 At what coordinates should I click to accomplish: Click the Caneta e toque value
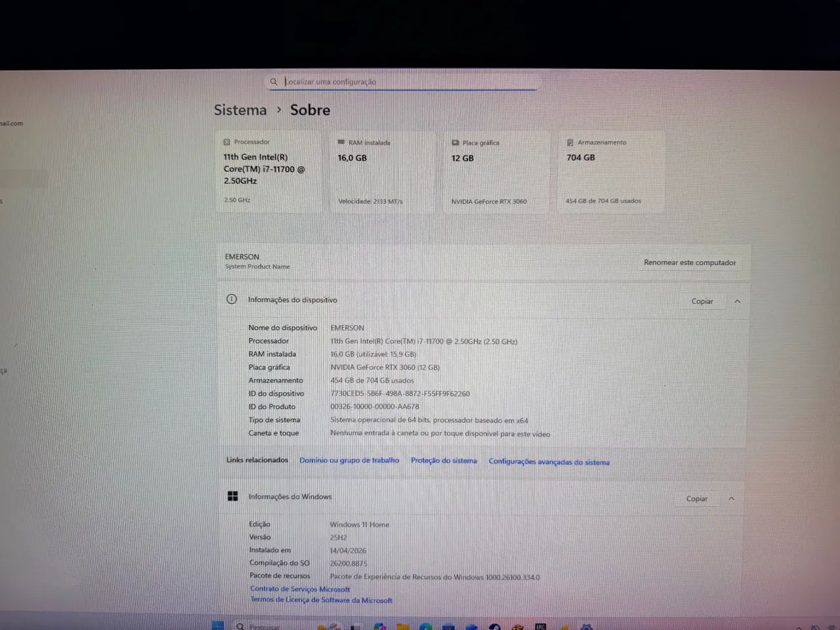(440, 434)
